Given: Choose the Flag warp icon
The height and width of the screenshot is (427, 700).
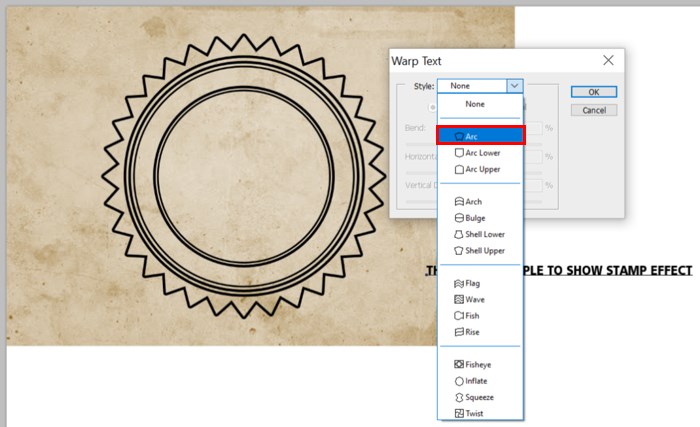Looking at the screenshot, I should [459, 283].
